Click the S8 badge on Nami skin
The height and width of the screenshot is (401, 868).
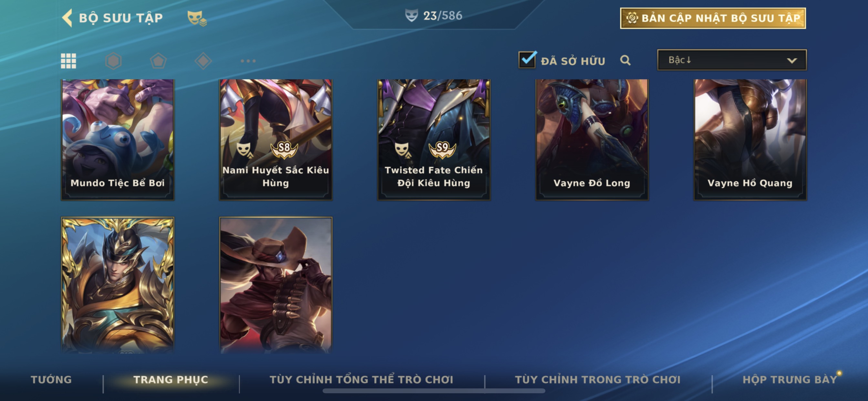click(284, 149)
